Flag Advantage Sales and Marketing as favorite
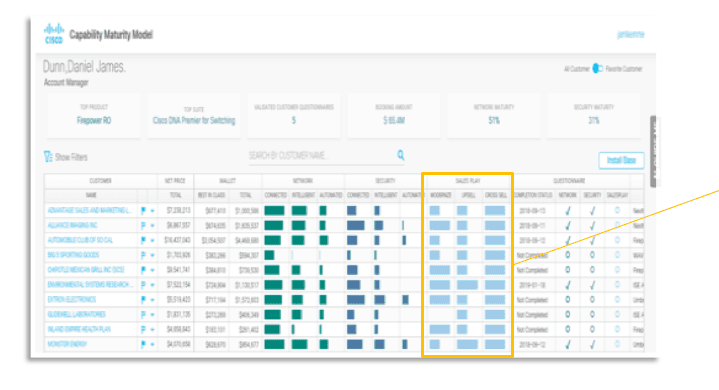Screen dimensions: 719x390 [x=143, y=211]
